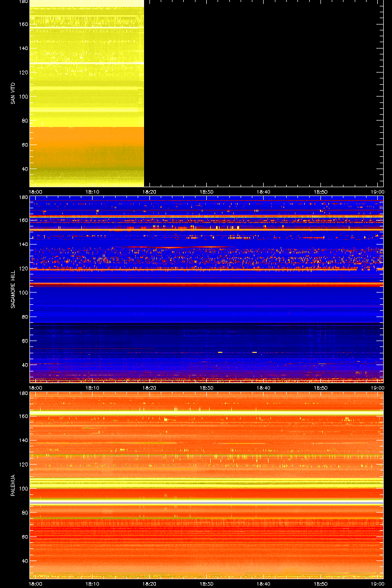Click the 160 frequency tick on Palehua axis
Viewport: 392px width, 588px height.
click(x=23, y=416)
